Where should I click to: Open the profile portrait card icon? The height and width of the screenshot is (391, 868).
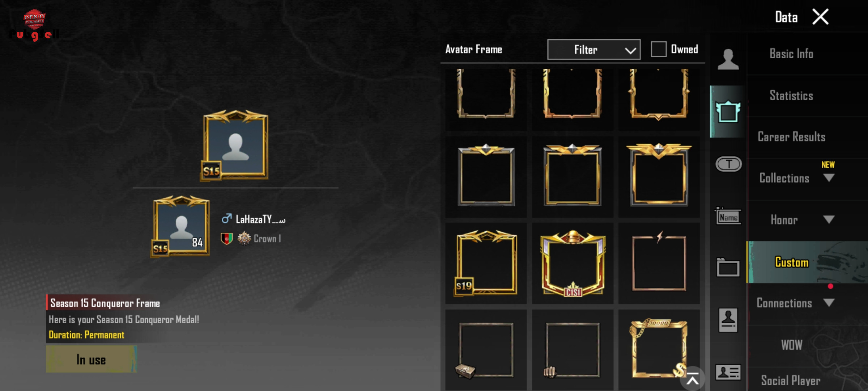[x=728, y=320]
